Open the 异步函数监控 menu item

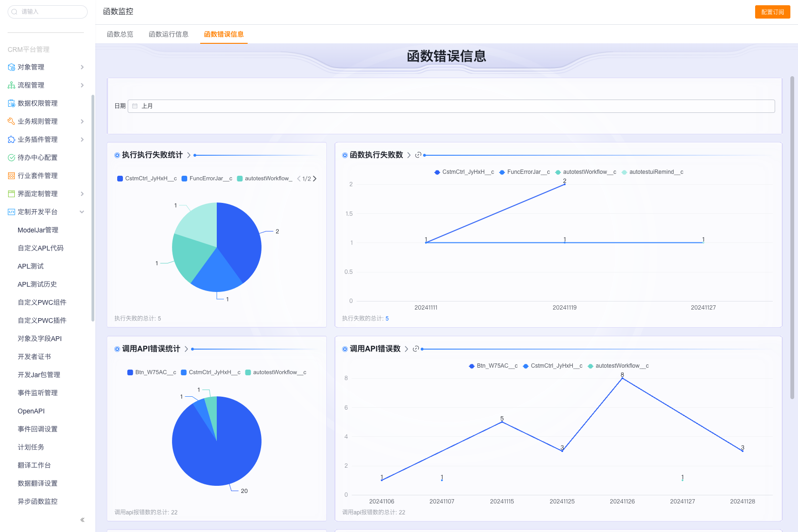click(38, 502)
